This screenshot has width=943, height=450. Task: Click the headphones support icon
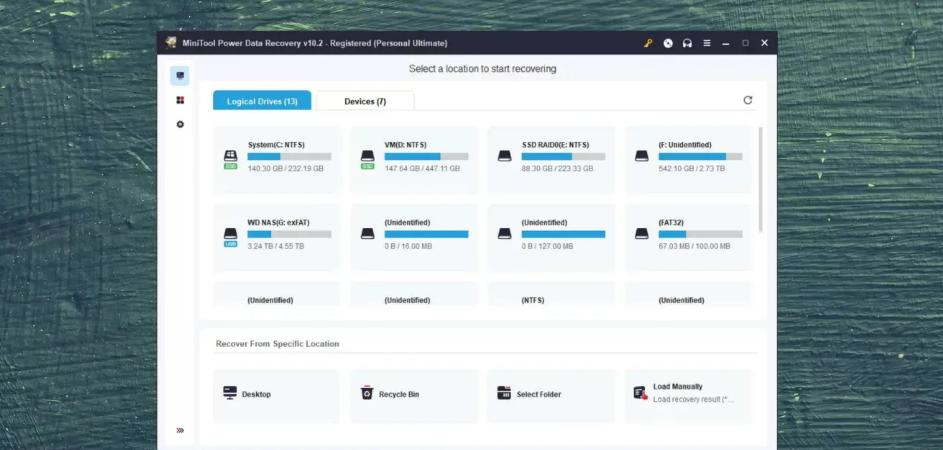pyautogui.click(x=687, y=43)
